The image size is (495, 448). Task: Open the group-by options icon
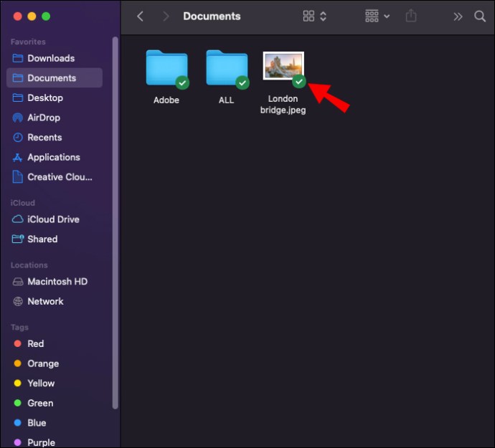372,16
